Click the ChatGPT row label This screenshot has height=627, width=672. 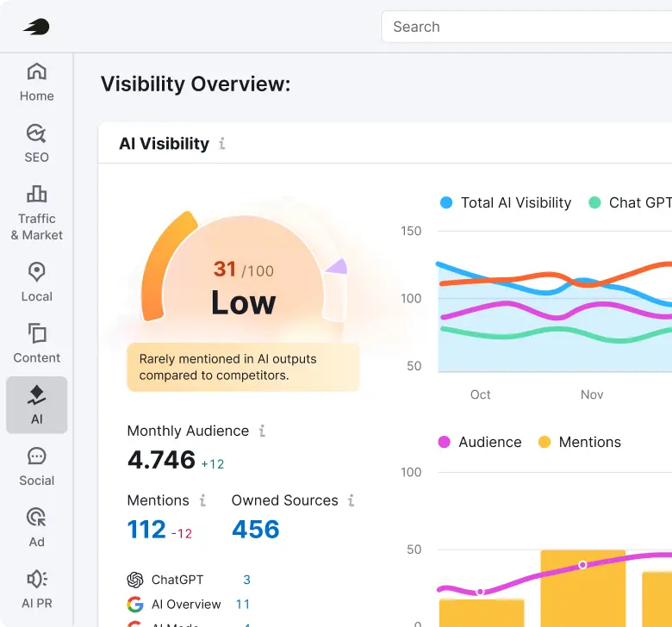pyautogui.click(x=177, y=580)
